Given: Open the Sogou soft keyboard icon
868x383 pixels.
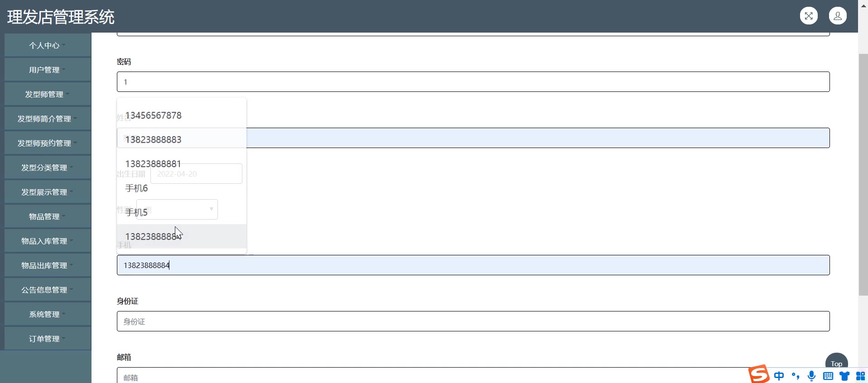Looking at the screenshot, I should click(x=828, y=376).
